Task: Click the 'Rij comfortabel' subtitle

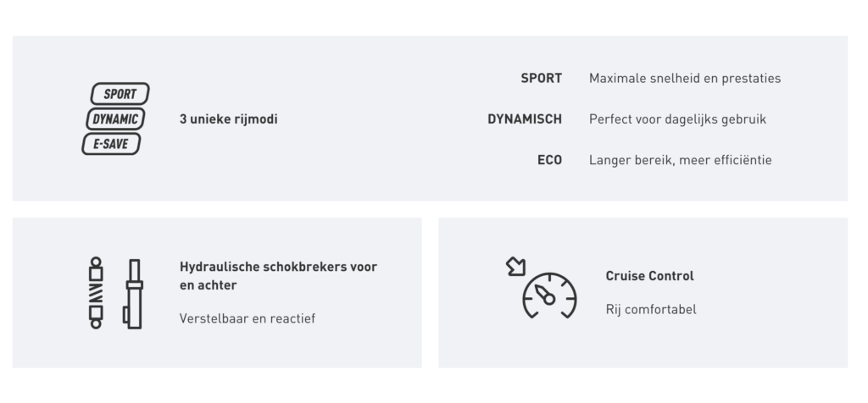Action: 651,310
